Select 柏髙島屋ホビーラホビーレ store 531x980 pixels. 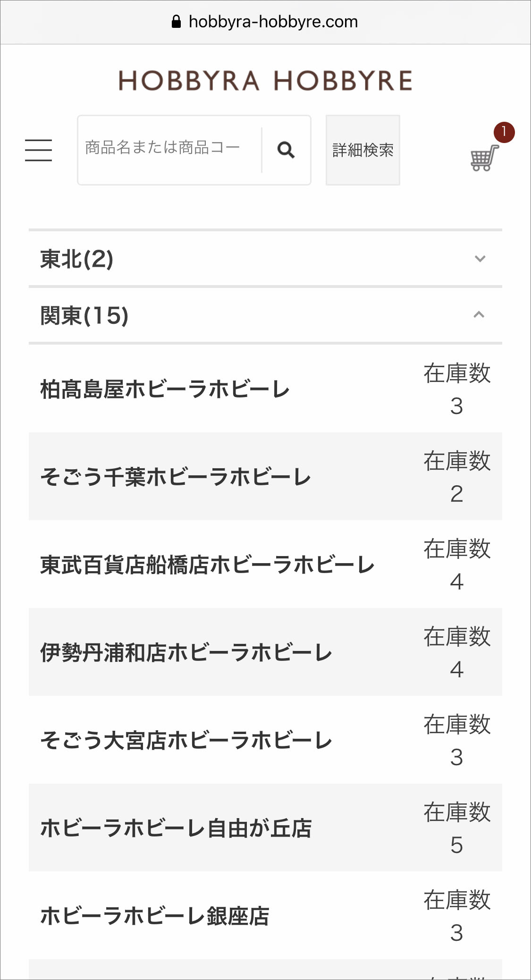click(x=165, y=389)
